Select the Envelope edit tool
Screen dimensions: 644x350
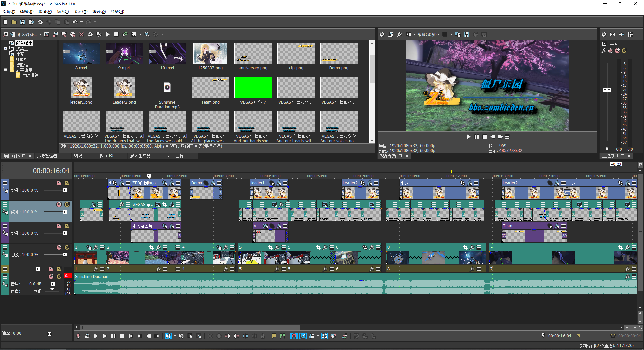click(181, 336)
